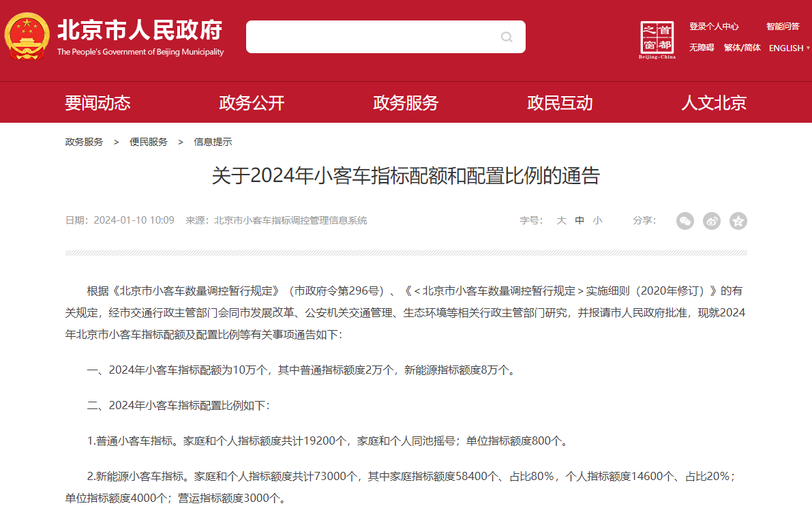812x508 pixels.
Task: Share the article to WeChat
Action: [685, 221]
